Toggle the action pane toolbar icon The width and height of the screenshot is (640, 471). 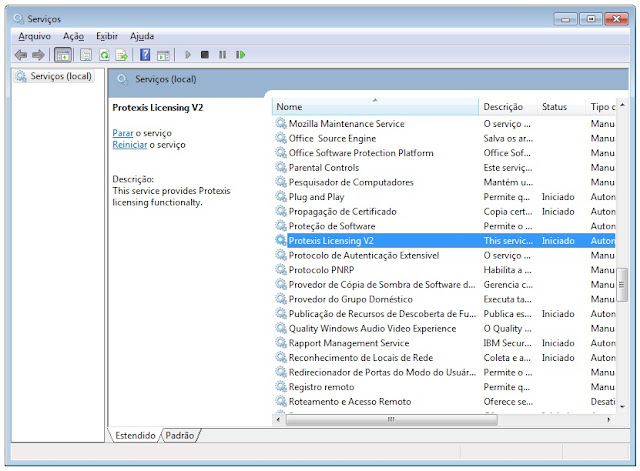[163, 55]
